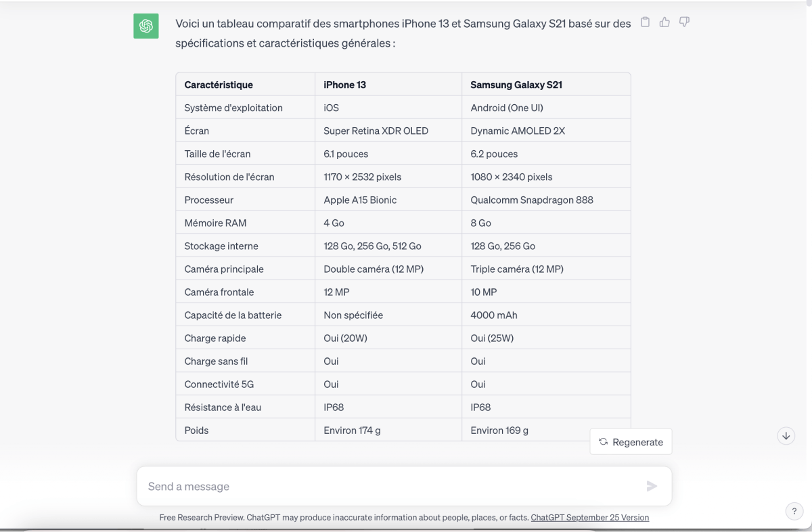Open the ChatGPT September 25 Version link
This screenshot has height=532, width=812.
point(589,517)
